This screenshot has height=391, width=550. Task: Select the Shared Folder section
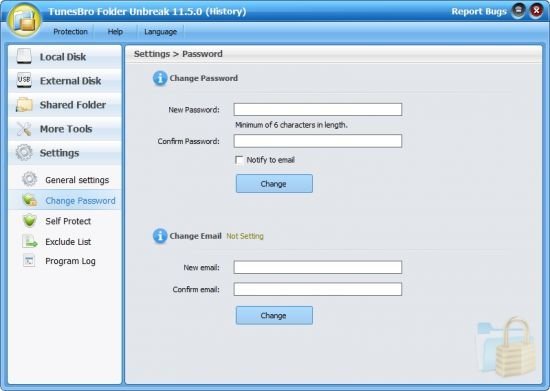click(65, 105)
